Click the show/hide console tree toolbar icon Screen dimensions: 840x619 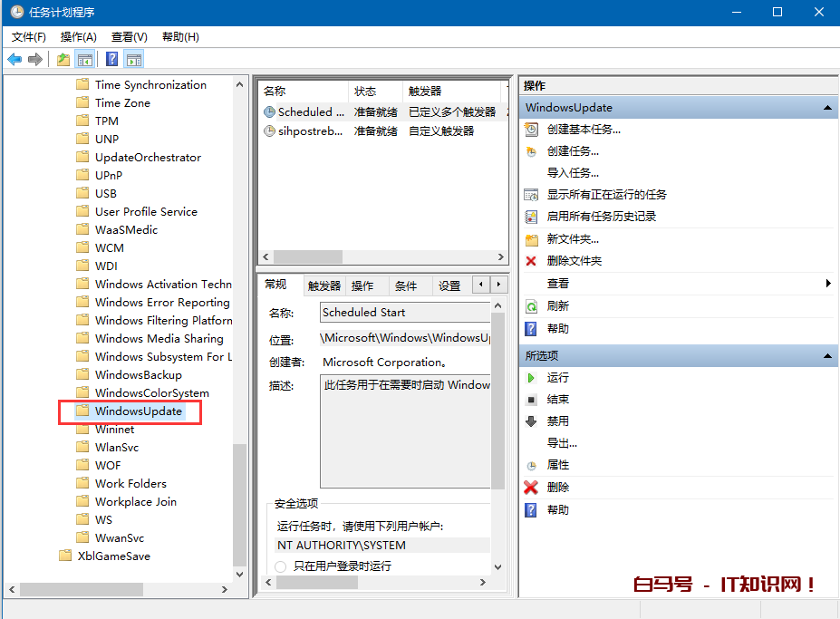point(85,60)
